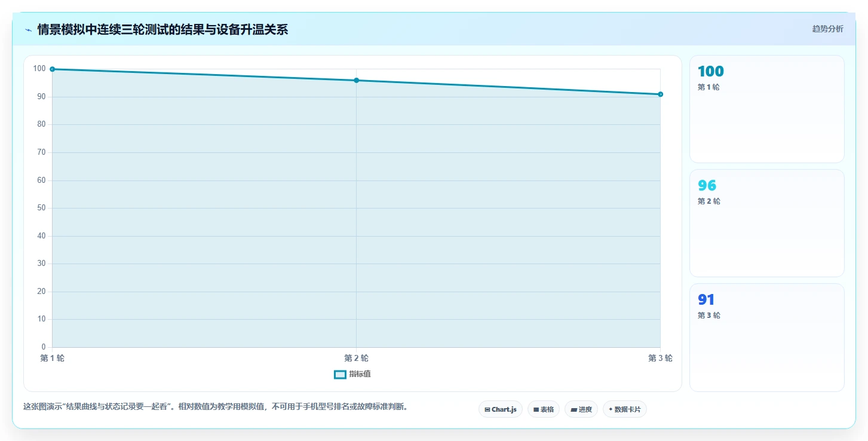
Task: Click the 第 1 轮 data point on the line
Action: click(53, 69)
